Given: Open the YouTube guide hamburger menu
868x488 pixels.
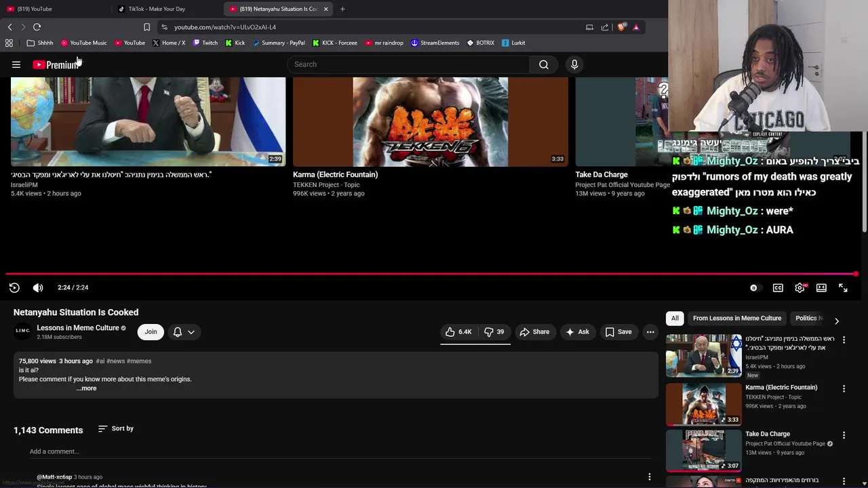Looking at the screenshot, I should 16,64.
